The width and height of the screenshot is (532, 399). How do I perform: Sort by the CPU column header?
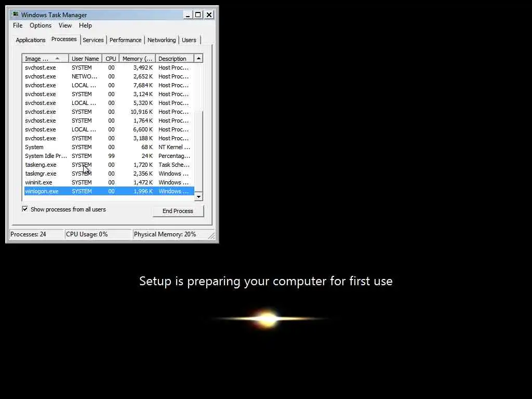pos(111,59)
